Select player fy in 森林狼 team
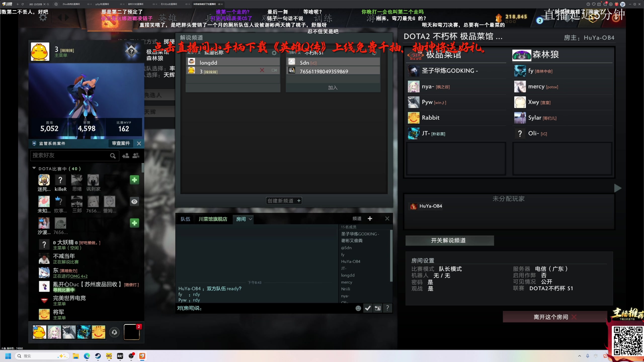Viewport: 644px width, 362px height. point(563,71)
